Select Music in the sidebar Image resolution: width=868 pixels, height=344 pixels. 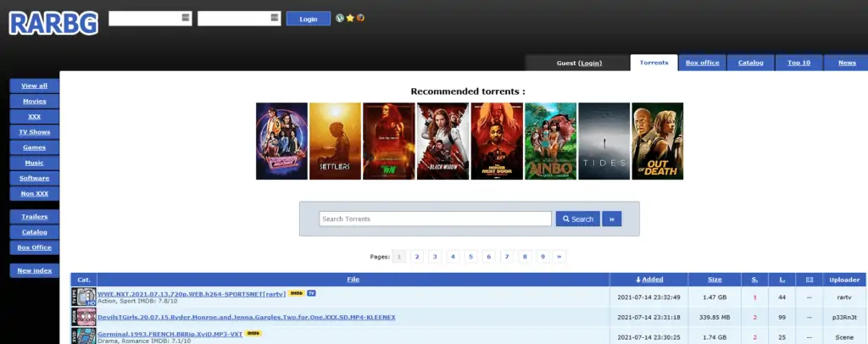pos(34,164)
